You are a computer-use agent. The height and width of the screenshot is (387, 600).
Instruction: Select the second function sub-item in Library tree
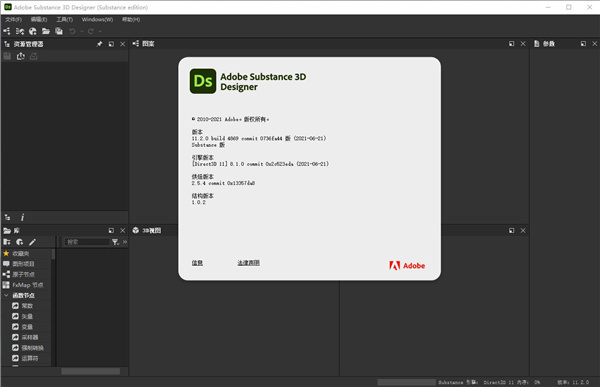click(x=26, y=316)
